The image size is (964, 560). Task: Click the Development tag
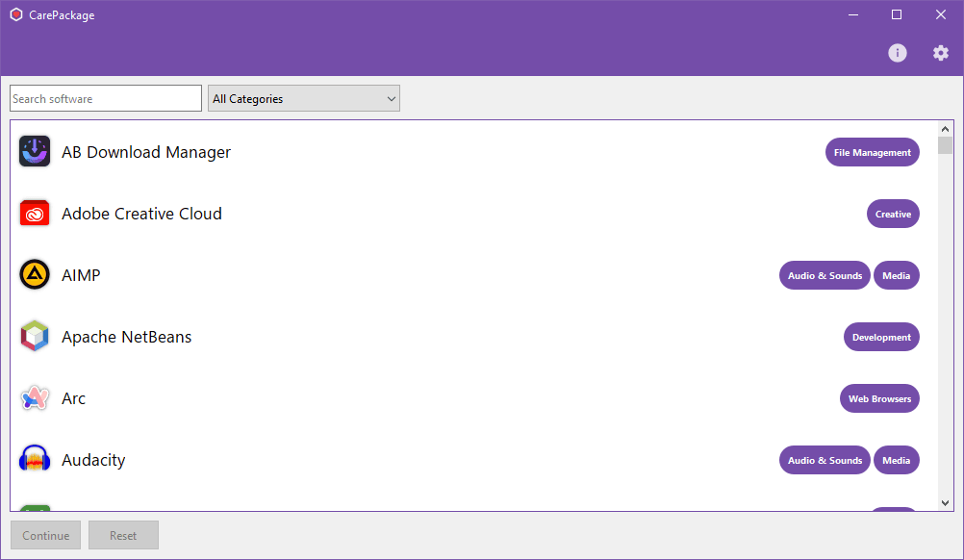[881, 337]
